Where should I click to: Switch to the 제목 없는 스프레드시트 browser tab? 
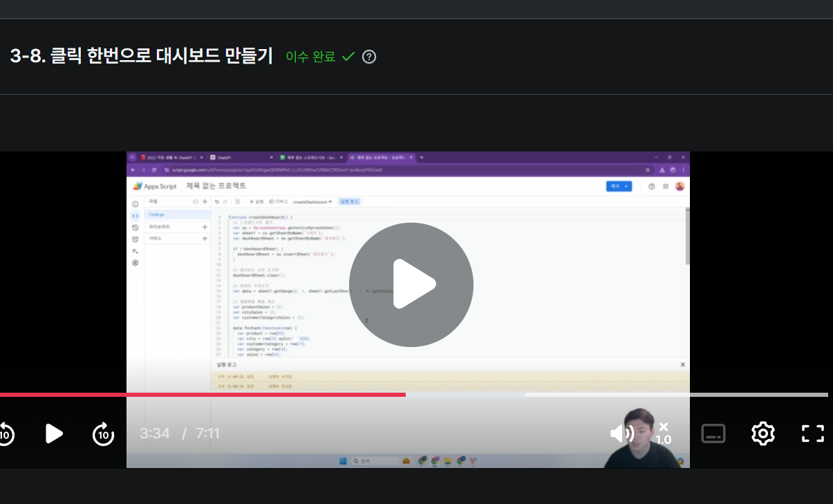(x=311, y=158)
